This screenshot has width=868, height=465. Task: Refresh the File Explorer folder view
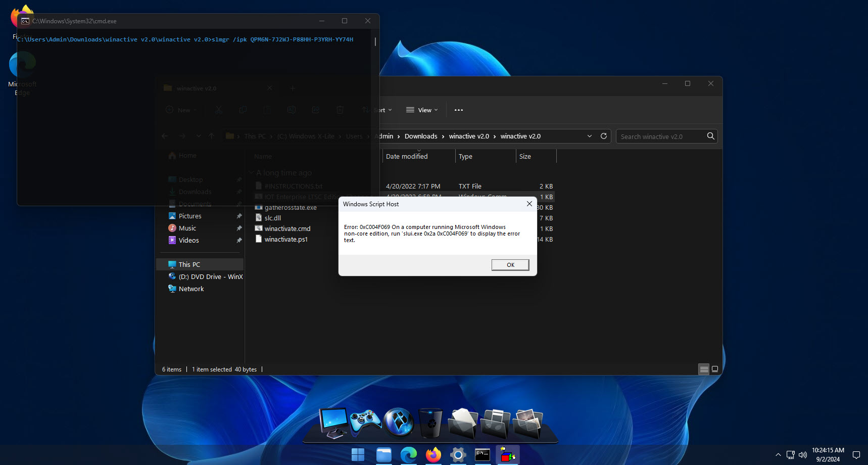pyautogui.click(x=603, y=136)
